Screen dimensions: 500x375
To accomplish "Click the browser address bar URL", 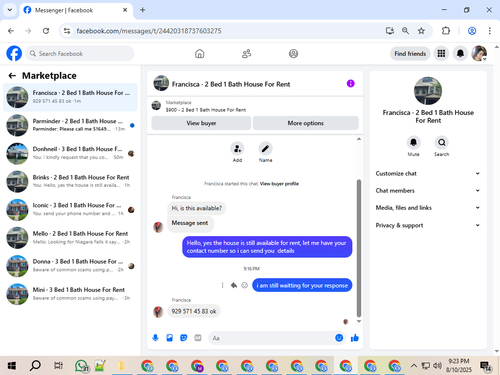I will 149,31.
